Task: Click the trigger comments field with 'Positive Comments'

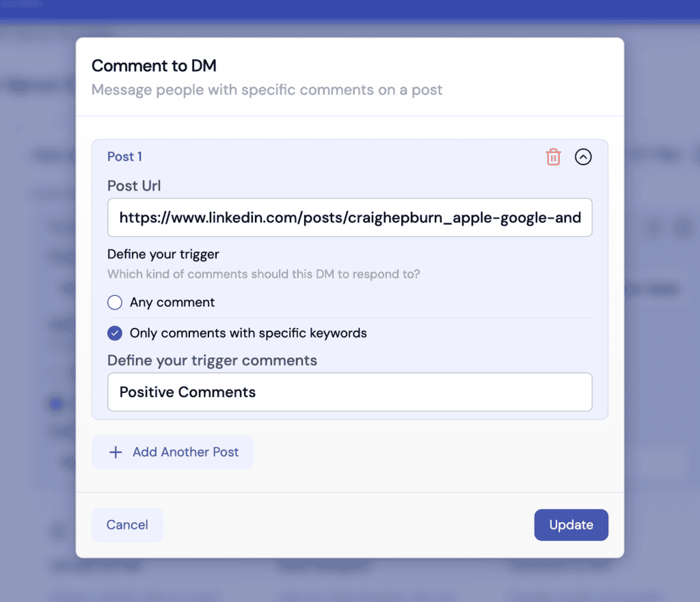Action: point(349,392)
